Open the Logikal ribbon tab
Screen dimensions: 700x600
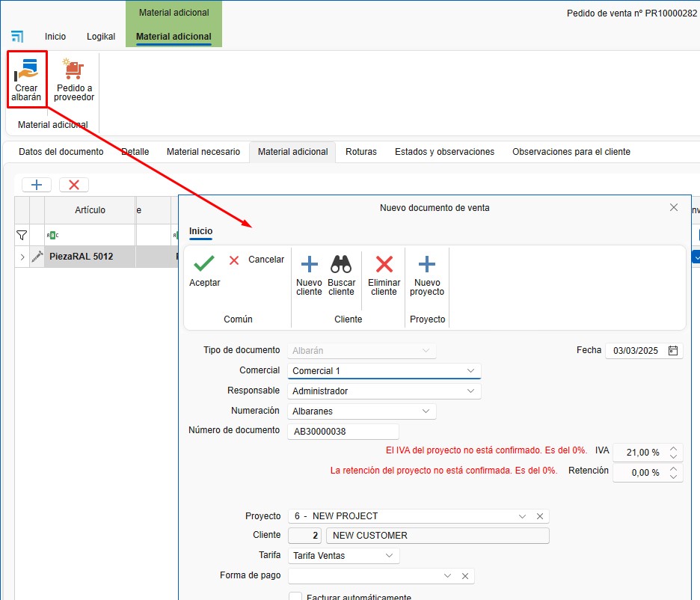click(x=101, y=37)
